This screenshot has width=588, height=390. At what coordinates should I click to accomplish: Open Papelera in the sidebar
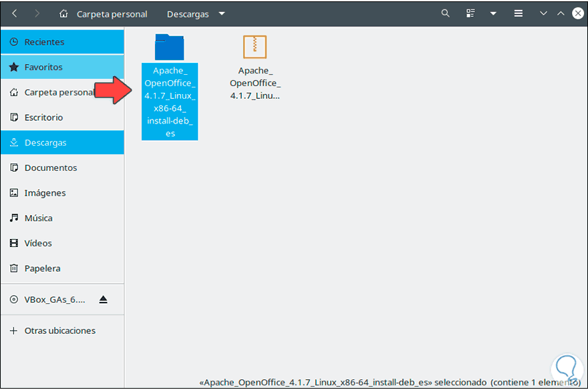[x=62, y=268]
